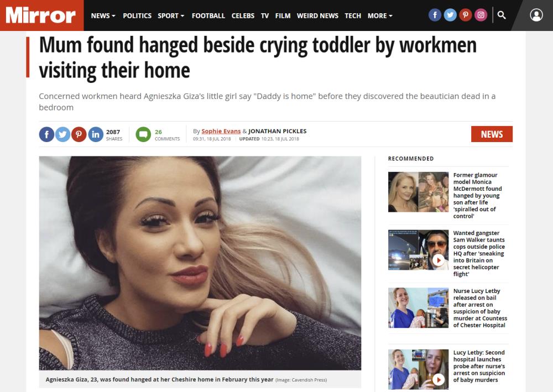Share article on Facebook below headline
Screen dimensions: 553x392
46,134
